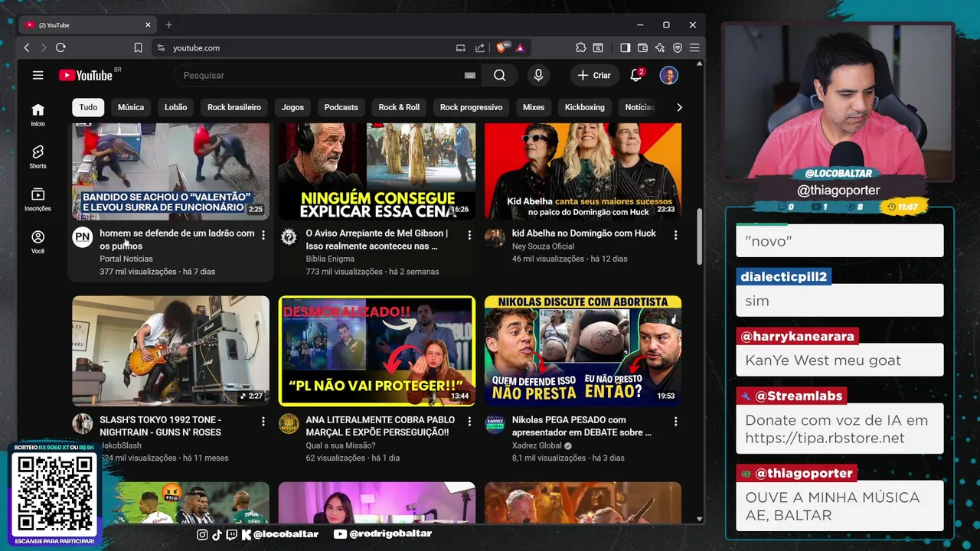Open the Ney Souza Oficial channel link
This screenshot has width=980, height=551.
[x=543, y=246]
